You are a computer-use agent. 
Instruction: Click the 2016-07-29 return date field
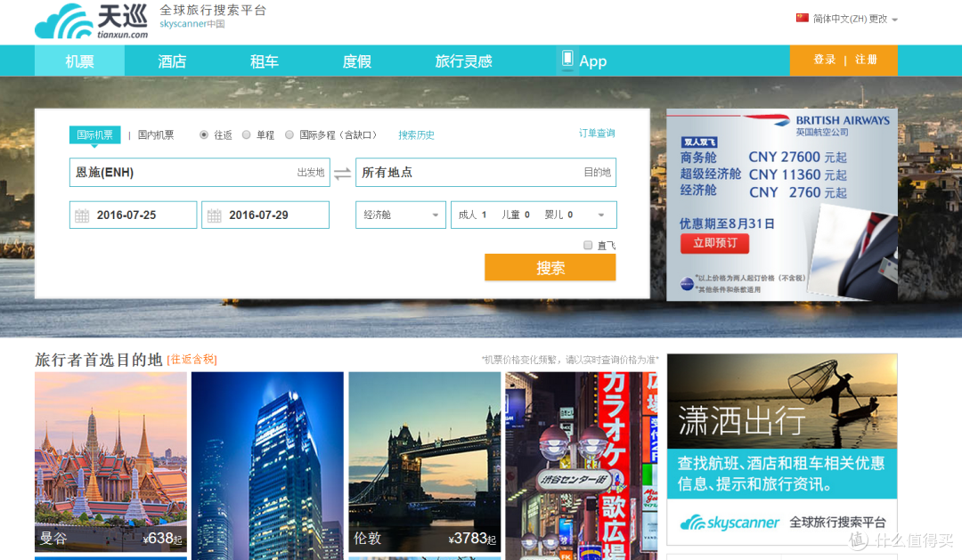click(x=265, y=215)
